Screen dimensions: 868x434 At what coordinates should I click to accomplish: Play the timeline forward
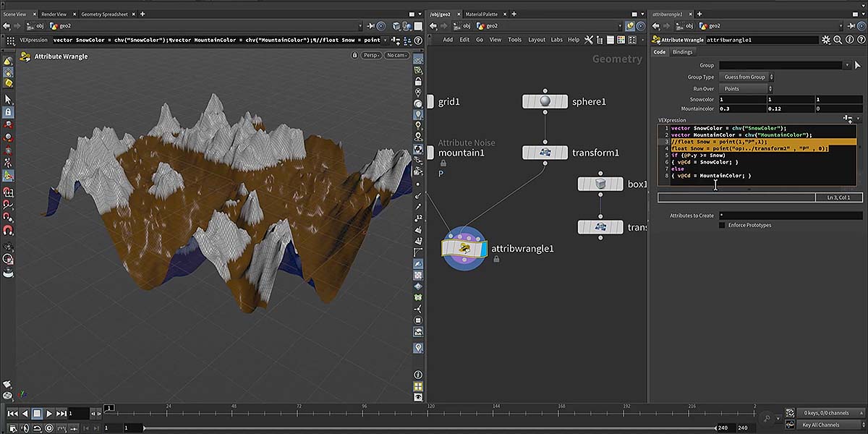[49, 413]
